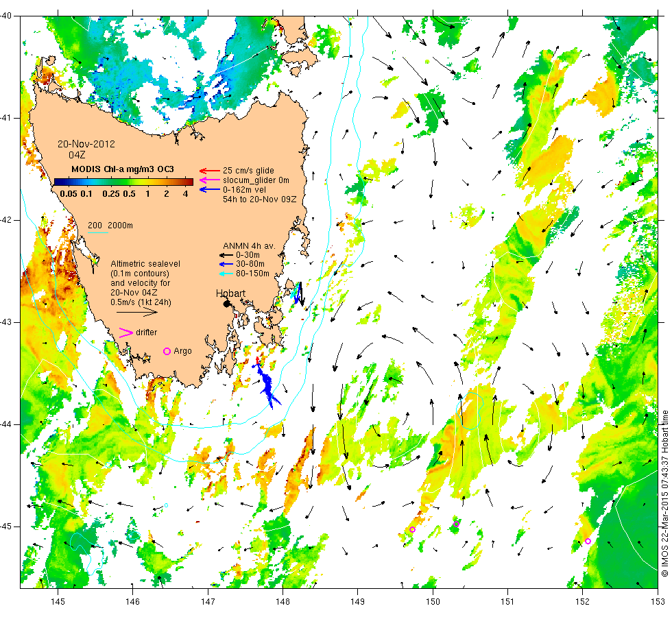Click the magenta Argo float near 150.3E
Viewport: 672px width, 617px height.
456,524
